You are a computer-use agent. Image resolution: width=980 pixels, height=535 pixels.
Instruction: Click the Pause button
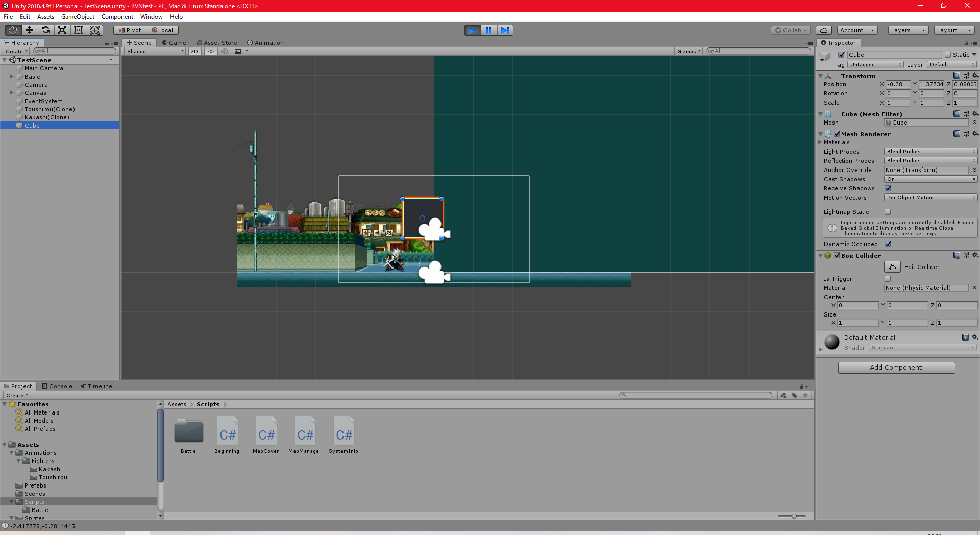pos(488,30)
